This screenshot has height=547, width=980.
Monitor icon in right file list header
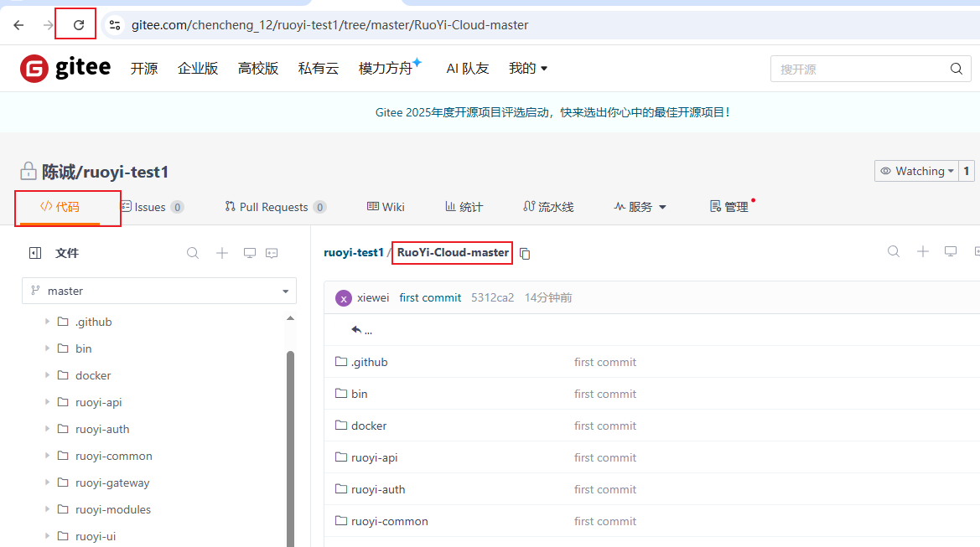(951, 251)
